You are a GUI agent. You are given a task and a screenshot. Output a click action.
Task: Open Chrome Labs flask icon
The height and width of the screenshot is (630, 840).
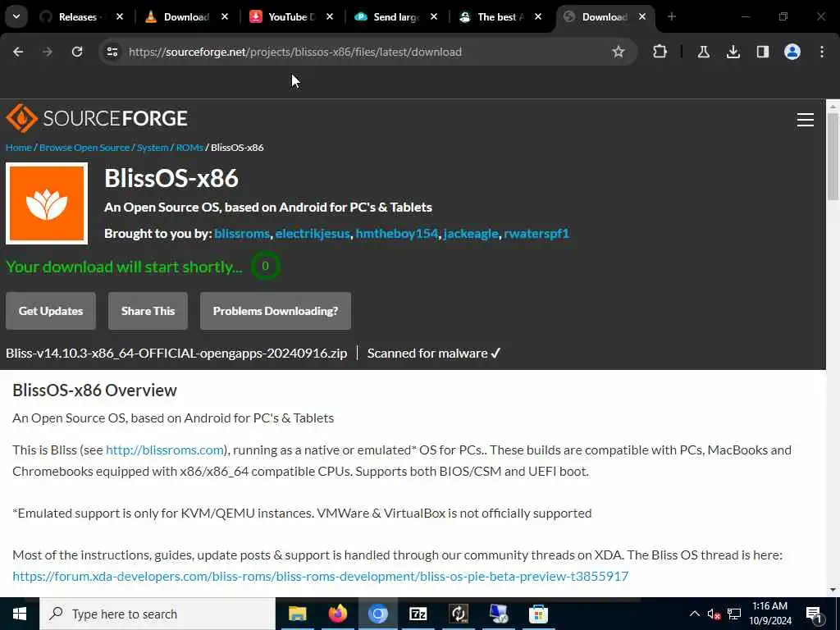pos(703,52)
